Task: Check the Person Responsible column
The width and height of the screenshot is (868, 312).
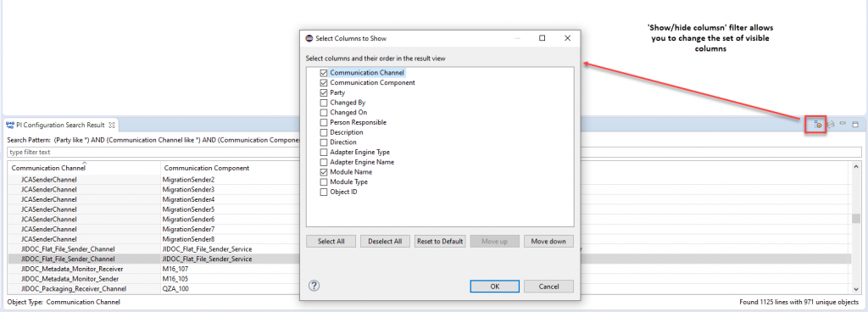Action: 324,122
